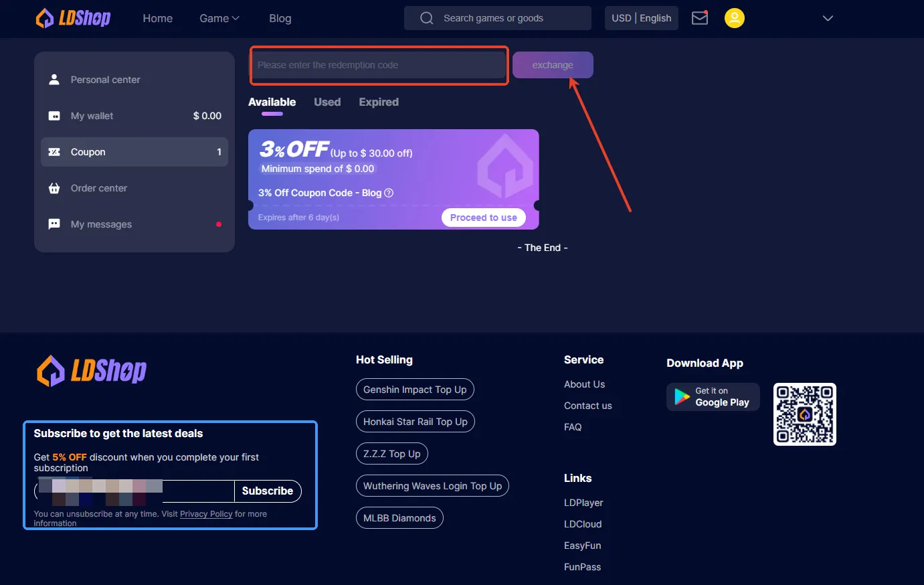Click the Google Play download badge
924x585 pixels.
pos(713,397)
